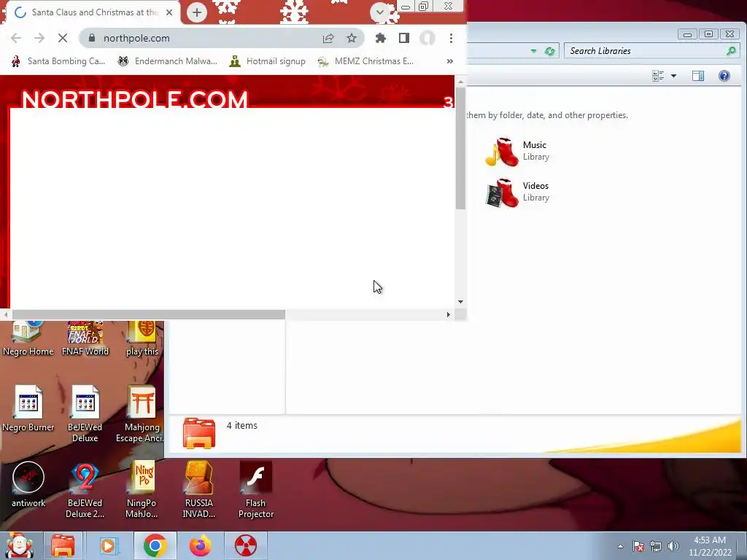Image resolution: width=747 pixels, height=560 pixels.
Task: Open Explorer help question mark
Action: [724, 76]
